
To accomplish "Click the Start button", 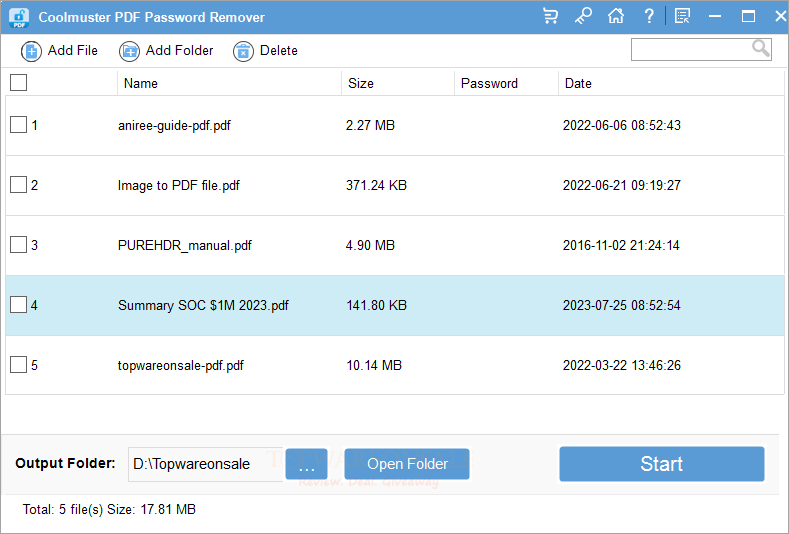I will click(x=662, y=464).
